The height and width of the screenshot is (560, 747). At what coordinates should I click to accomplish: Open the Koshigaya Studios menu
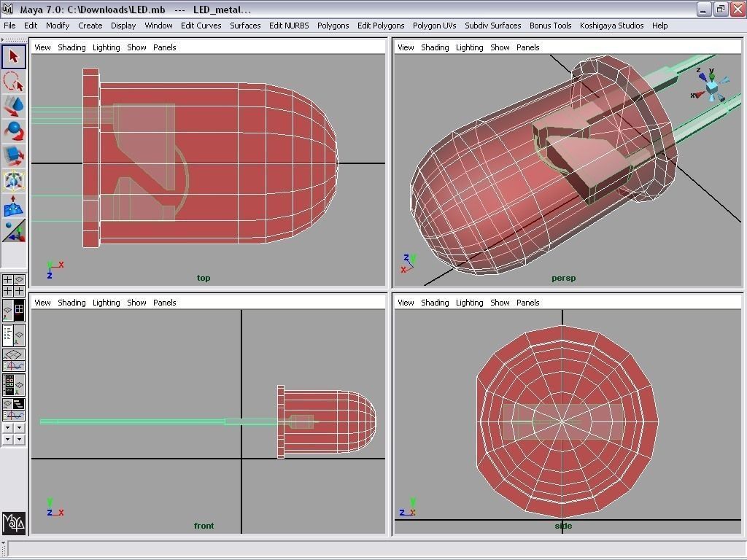pyautogui.click(x=612, y=26)
